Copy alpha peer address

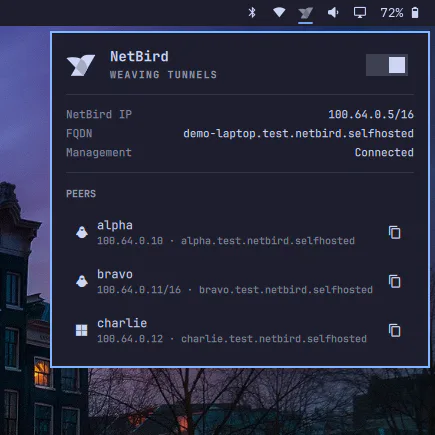point(395,233)
